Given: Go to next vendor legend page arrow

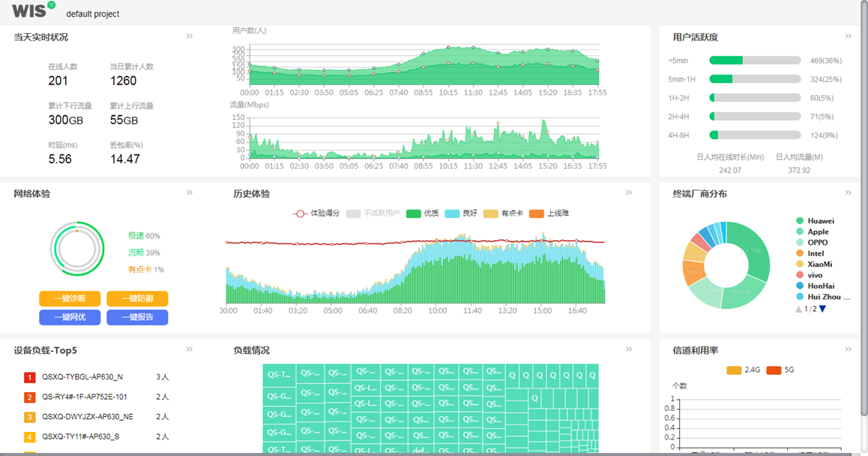Looking at the screenshot, I should [x=822, y=309].
